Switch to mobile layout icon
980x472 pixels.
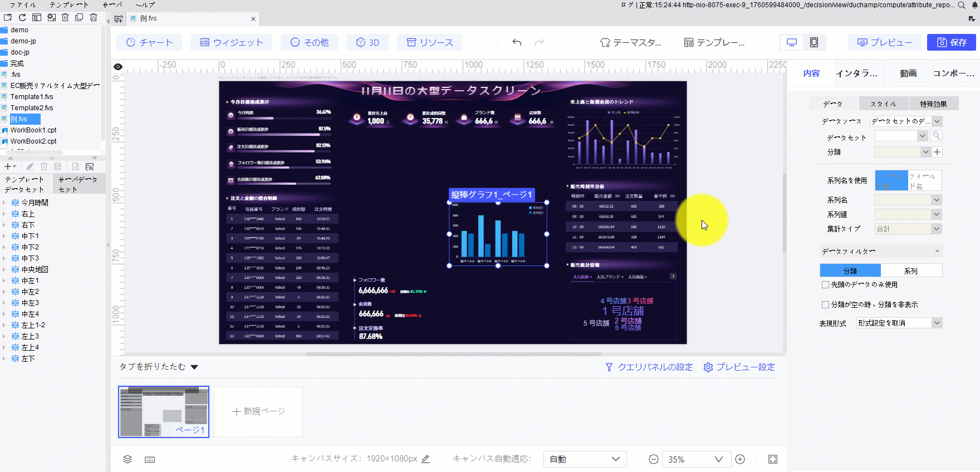click(x=814, y=42)
